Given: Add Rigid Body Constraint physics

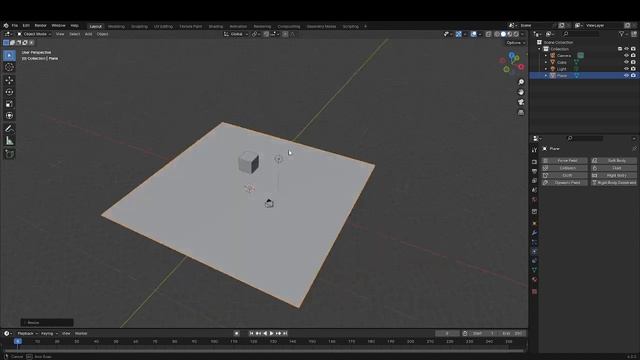Looking at the screenshot, I should (x=613, y=182).
